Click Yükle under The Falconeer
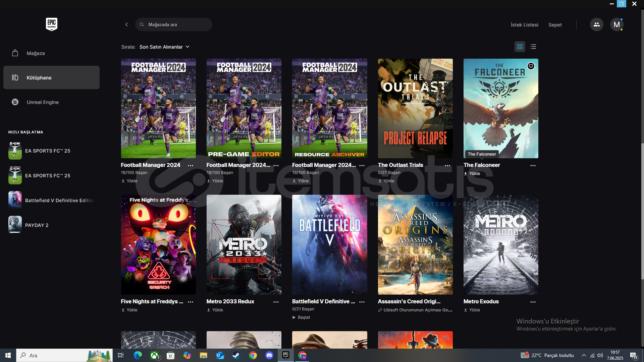The height and width of the screenshot is (362, 644). click(472, 174)
